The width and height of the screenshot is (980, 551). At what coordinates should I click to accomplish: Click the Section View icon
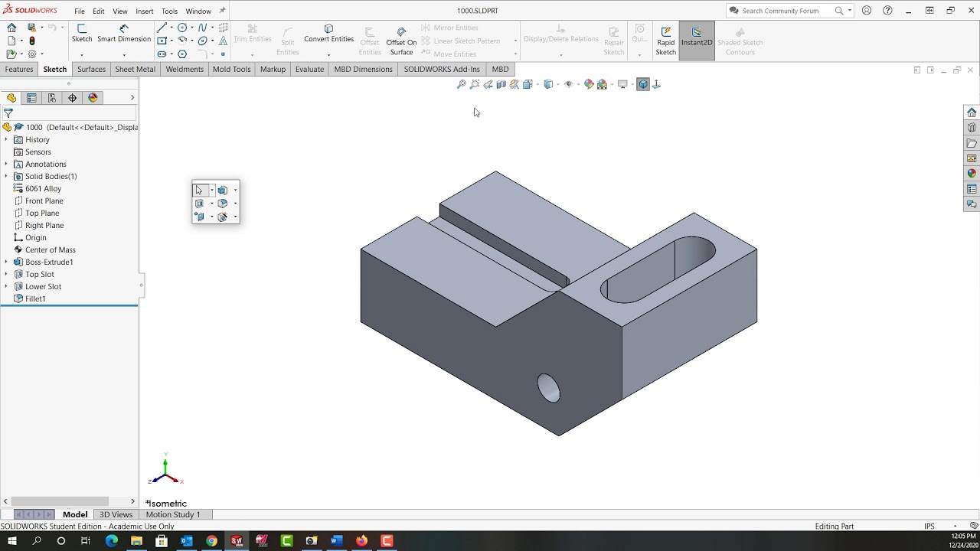point(501,84)
